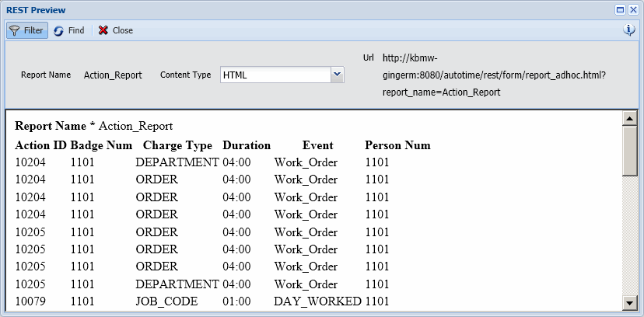644x317 pixels.
Task: Close the REST Preview dialog window
Action: 633,10
